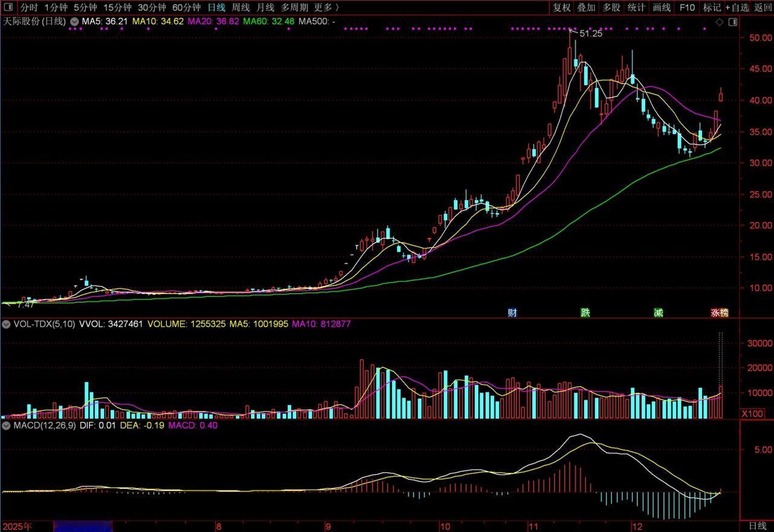Click the MA500 indicator label
Screen dimensions: 774x532
tap(317, 22)
